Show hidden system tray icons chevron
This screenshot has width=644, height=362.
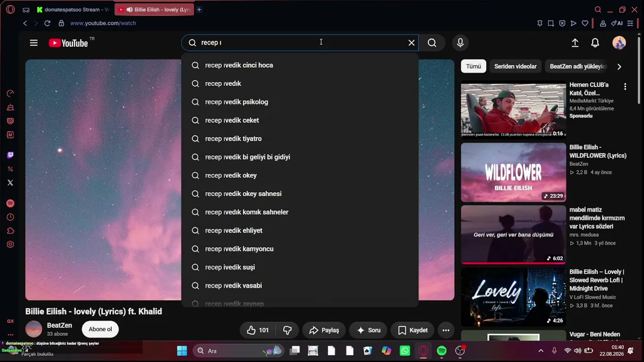pos(541,351)
